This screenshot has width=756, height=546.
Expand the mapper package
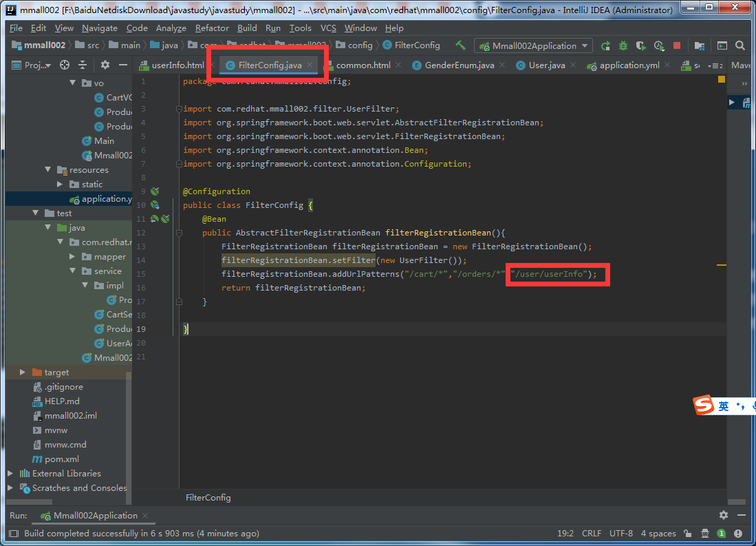tap(72, 256)
